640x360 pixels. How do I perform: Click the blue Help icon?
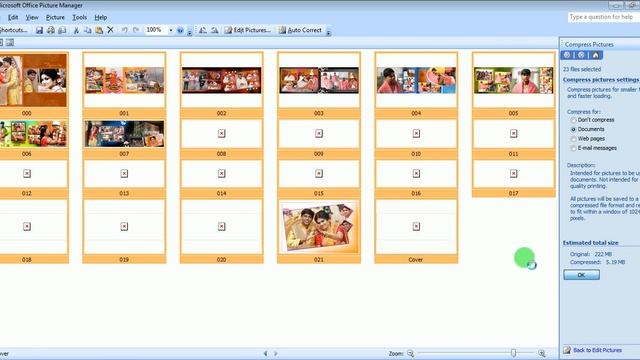click(x=180, y=30)
